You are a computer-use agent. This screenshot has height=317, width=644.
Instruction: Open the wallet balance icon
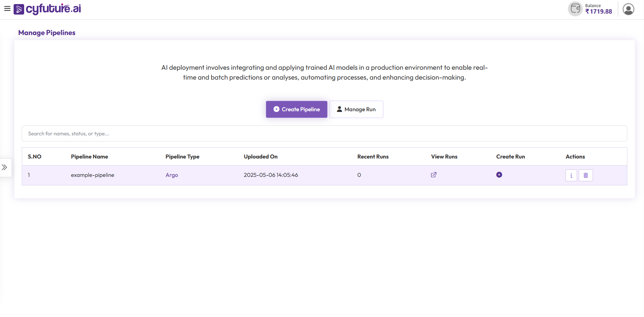click(575, 9)
